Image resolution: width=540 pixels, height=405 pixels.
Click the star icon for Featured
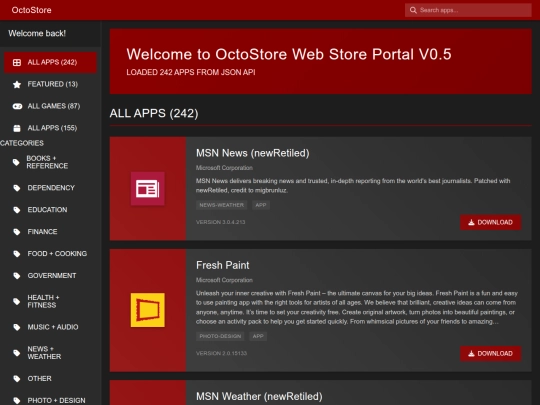(x=17, y=84)
